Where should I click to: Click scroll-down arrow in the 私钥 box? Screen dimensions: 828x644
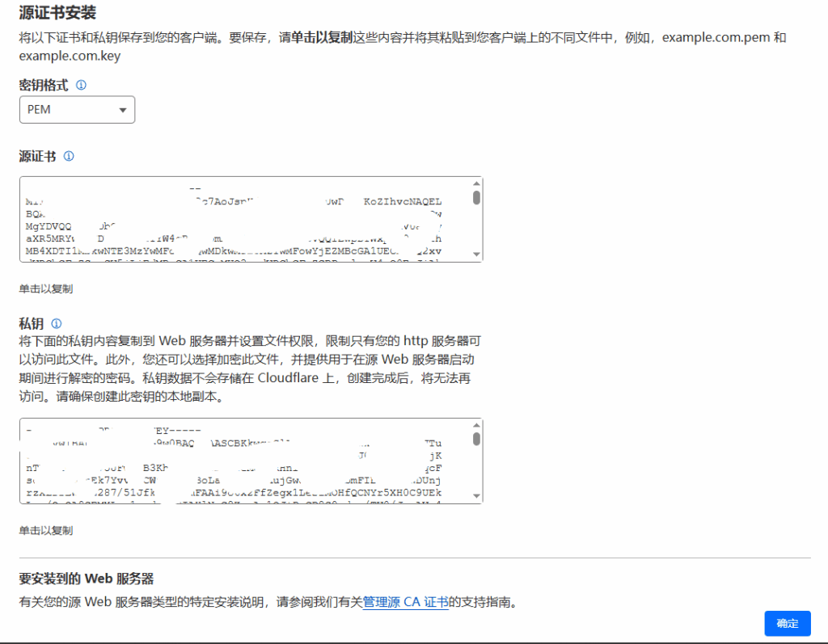(x=476, y=495)
